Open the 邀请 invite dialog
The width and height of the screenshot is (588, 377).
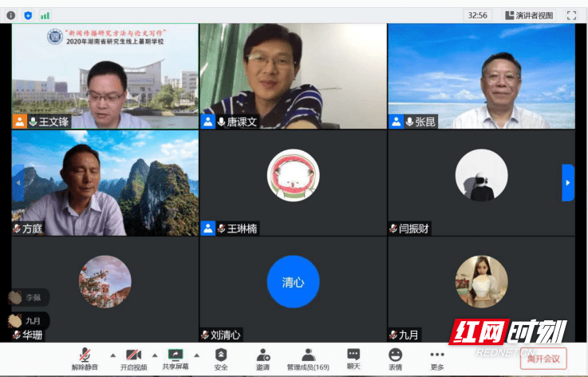(262, 359)
